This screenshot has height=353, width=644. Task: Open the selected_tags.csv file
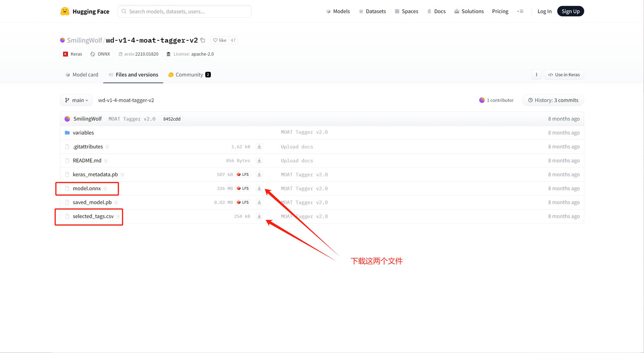93,216
